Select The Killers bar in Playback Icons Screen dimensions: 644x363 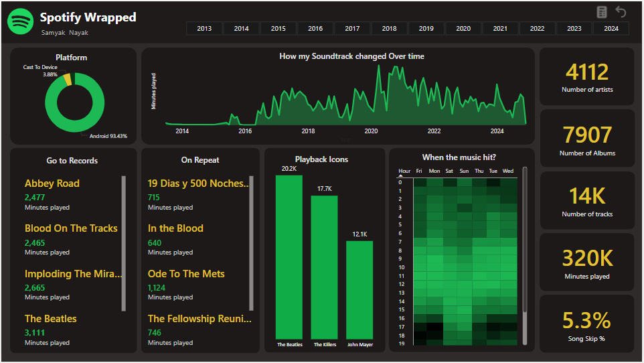click(324, 267)
